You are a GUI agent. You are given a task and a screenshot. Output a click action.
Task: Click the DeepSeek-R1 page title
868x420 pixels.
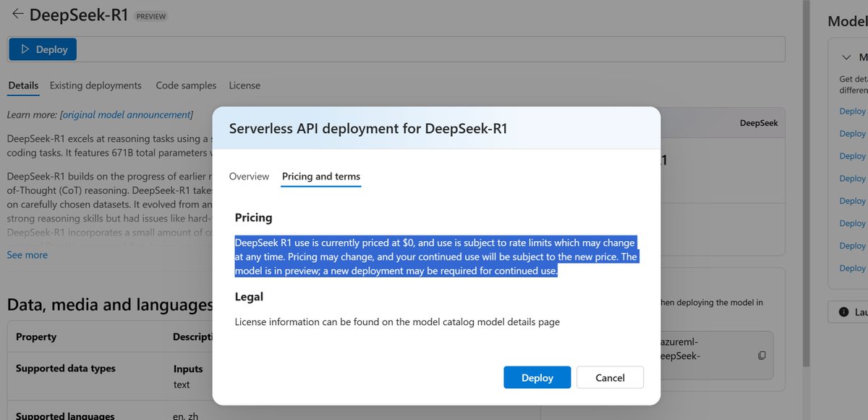80,14
